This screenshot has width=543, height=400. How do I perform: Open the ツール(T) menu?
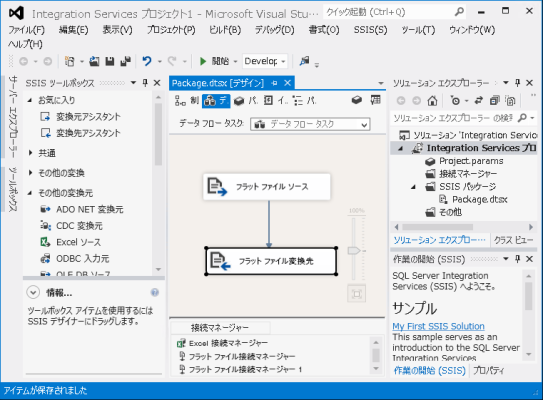(x=418, y=30)
